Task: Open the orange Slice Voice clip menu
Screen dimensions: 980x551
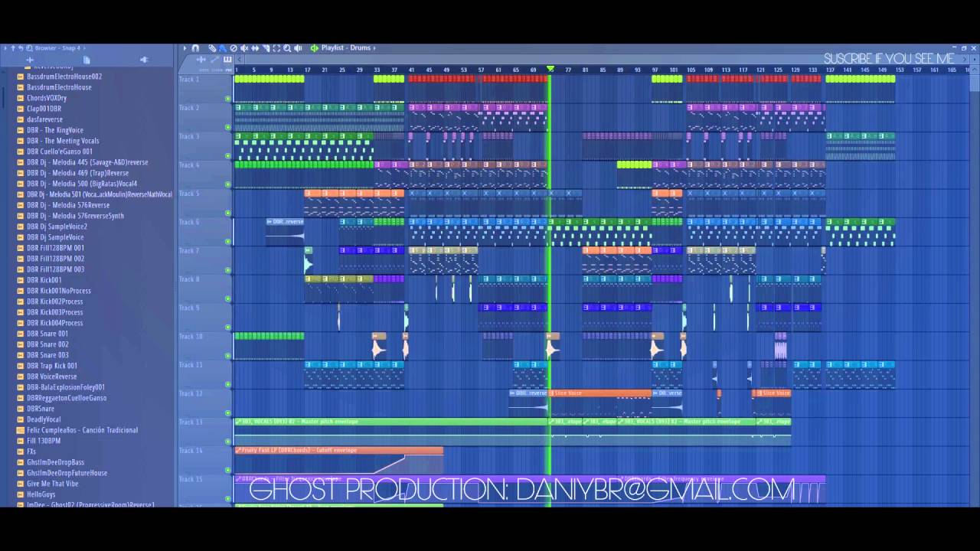Action: click(552, 393)
